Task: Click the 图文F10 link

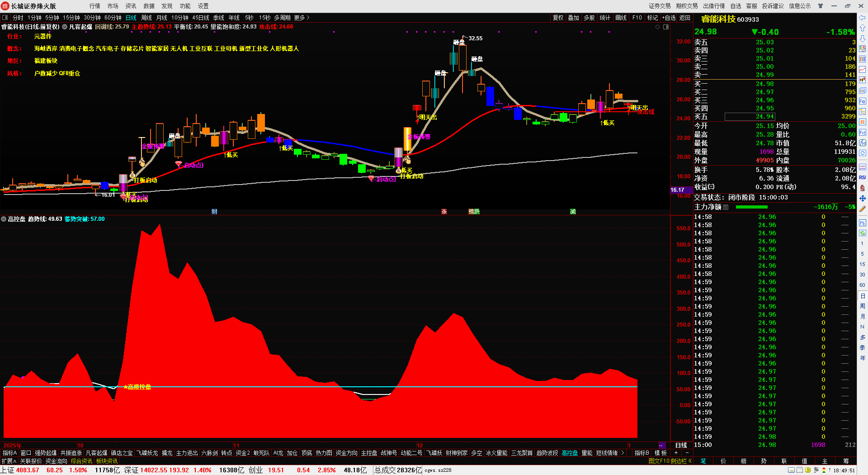Action: click(659, 461)
